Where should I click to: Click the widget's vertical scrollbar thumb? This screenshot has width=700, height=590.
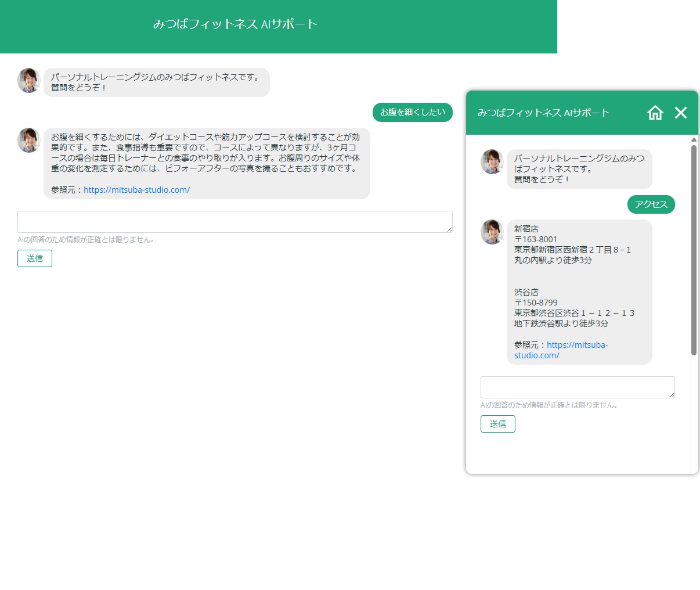[x=694, y=250]
